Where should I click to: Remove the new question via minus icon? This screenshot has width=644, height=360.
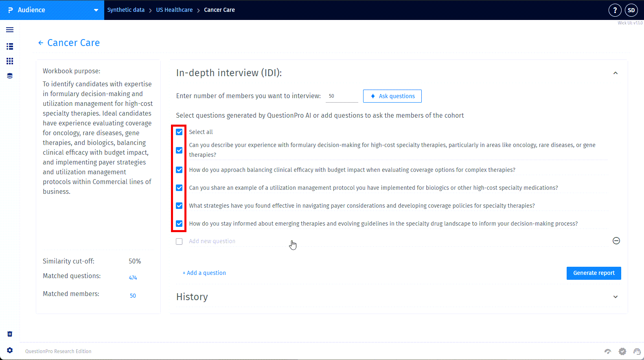tap(616, 241)
